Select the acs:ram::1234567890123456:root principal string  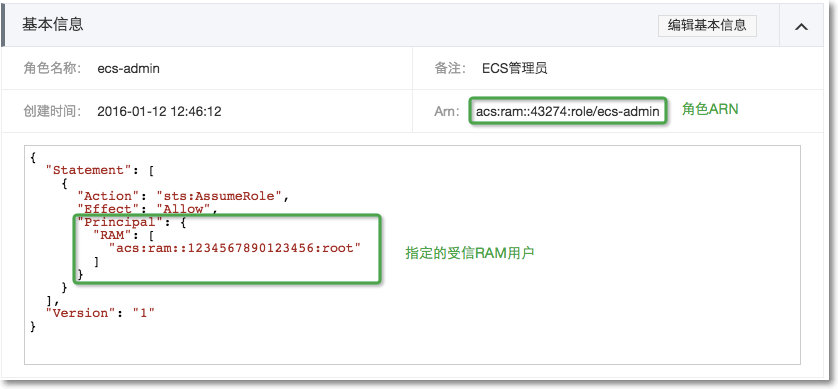pyautogui.click(x=235, y=248)
